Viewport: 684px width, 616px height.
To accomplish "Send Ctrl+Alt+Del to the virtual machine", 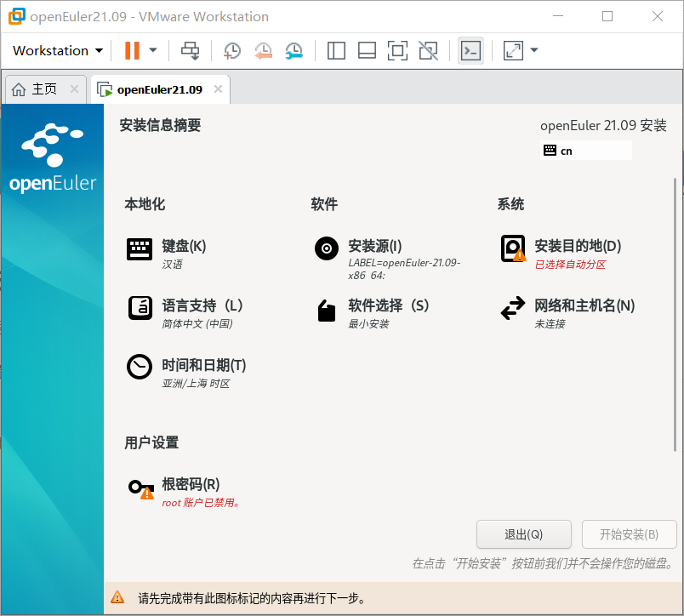I will click(x=191, y=50).
